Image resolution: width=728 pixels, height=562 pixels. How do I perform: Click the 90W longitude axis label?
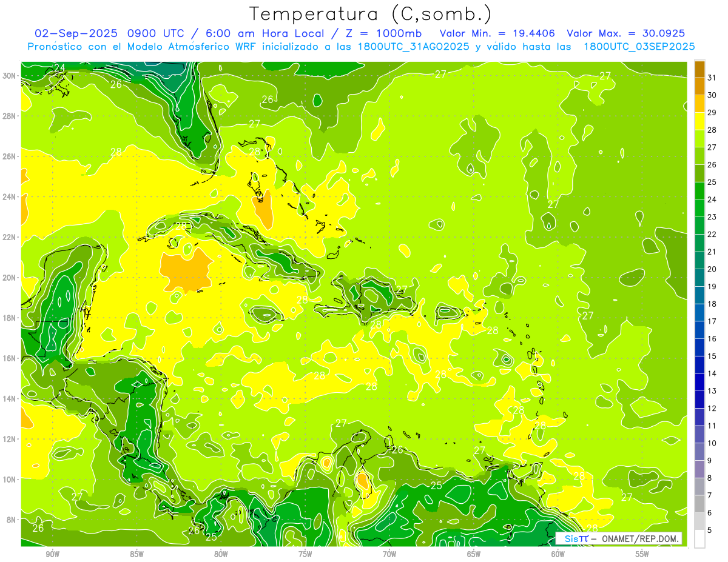coord(52,554)
